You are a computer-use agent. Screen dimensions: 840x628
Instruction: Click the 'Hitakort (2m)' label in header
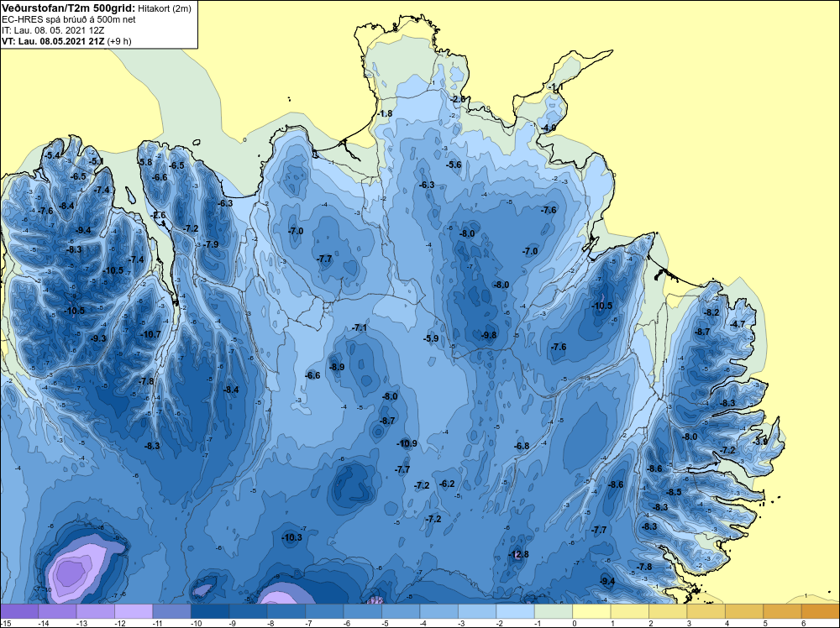165,8
